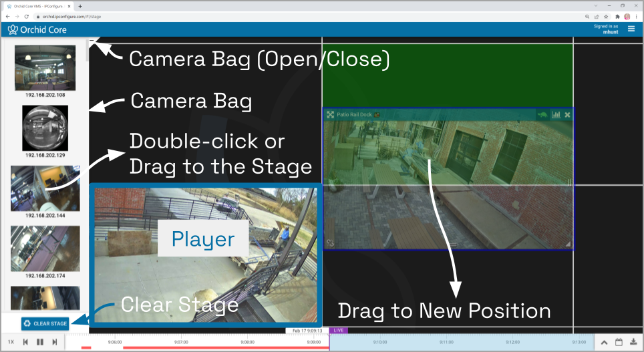Jump to LIVE on timeline

coord(339,330)
